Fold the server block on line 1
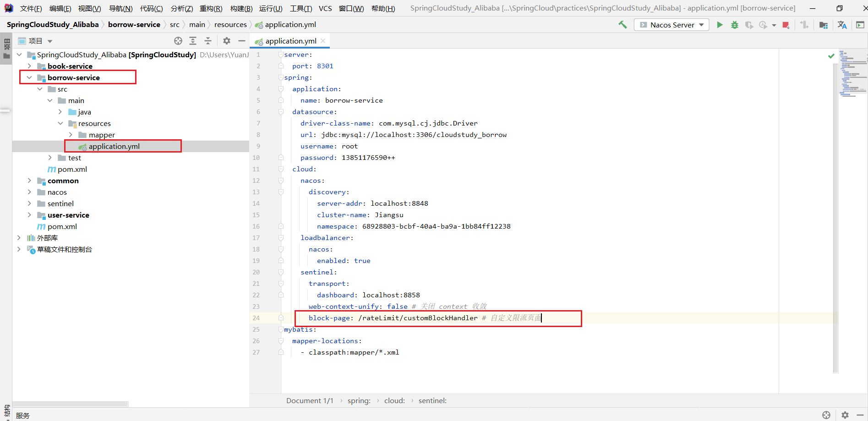 (x=281, y=55)
